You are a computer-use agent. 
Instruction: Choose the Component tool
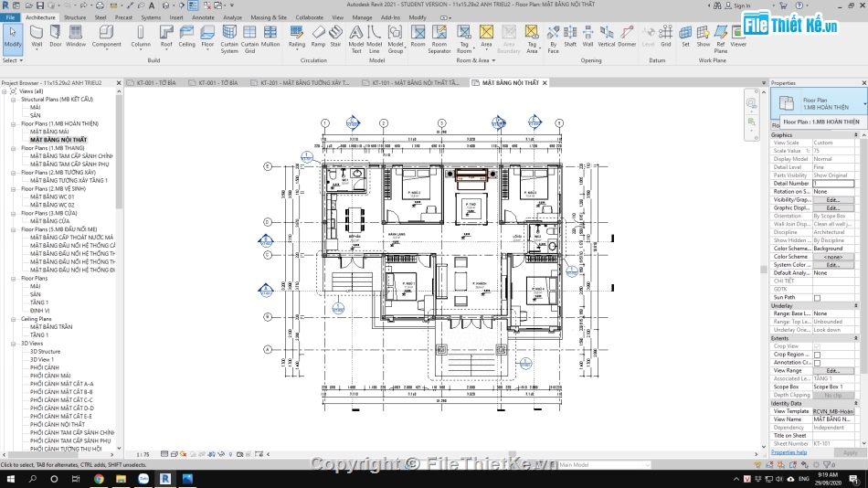coord(106,37)
